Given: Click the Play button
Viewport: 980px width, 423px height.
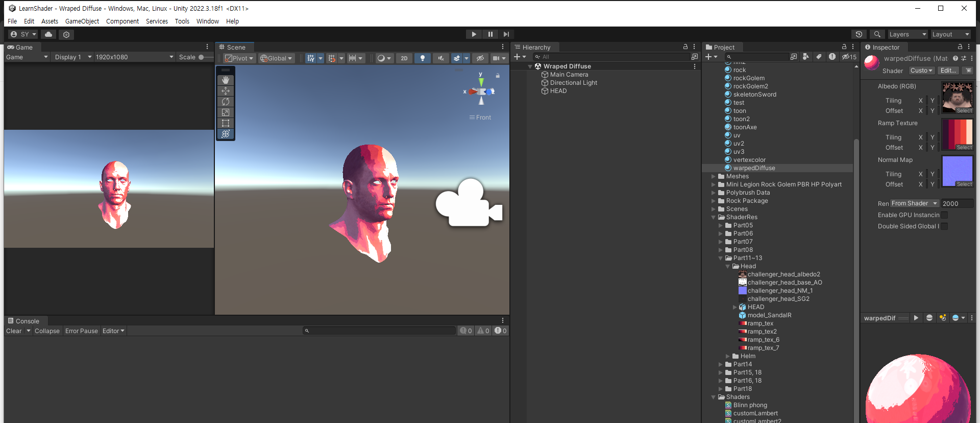Looking at the screenshot, I should click(x=474, y=34).
